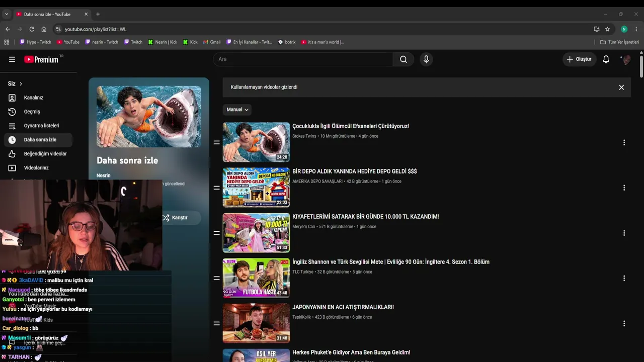Click the install app icon in address bar

click(596, 29)
